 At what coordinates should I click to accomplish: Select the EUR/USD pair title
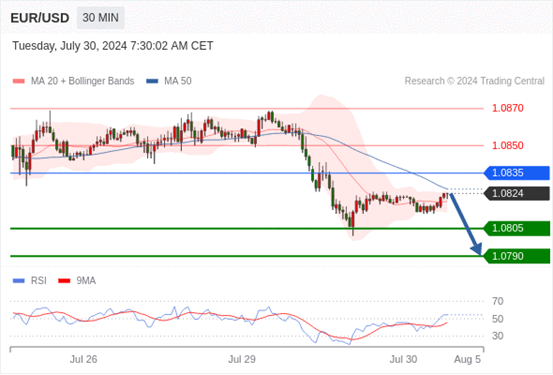coord(40,18)
